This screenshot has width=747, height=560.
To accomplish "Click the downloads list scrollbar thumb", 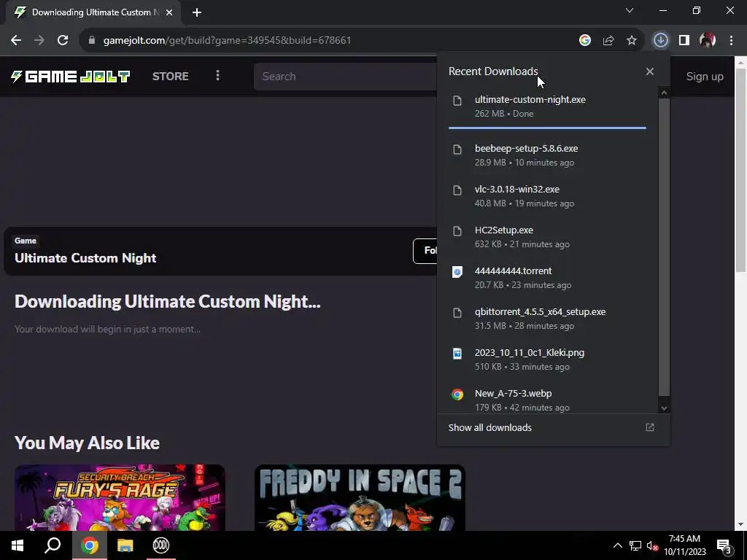I will point(664,246).
